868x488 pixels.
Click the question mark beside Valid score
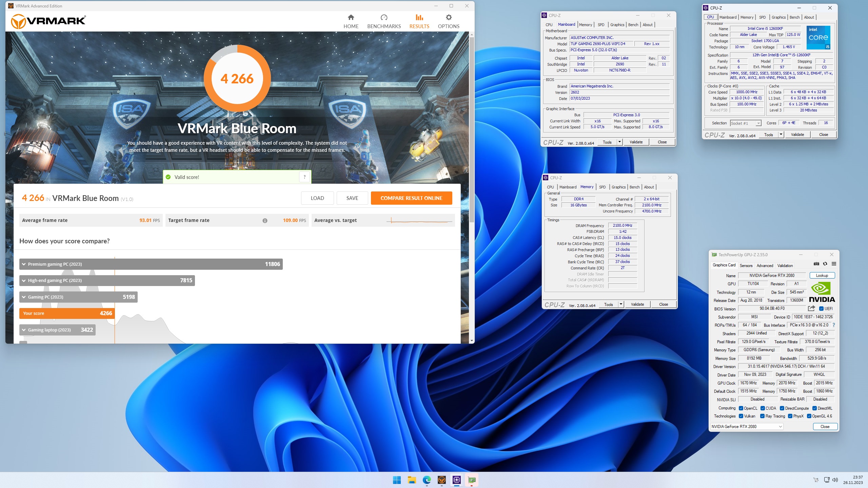pyautogui.click(x=304, y=177)
